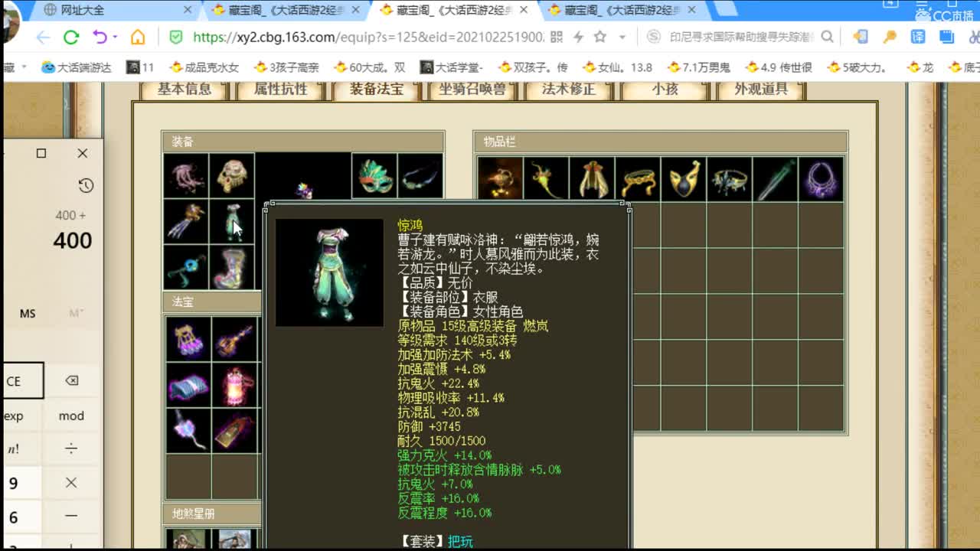
Task: Click the search magnifier icon
Action: tap(828, 37)
